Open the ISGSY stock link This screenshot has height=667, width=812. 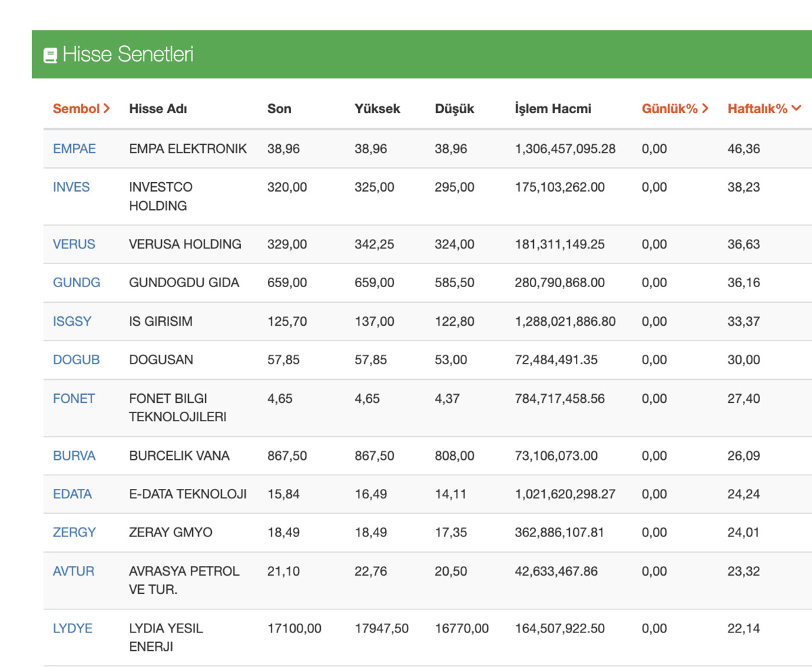click(72, 321)
